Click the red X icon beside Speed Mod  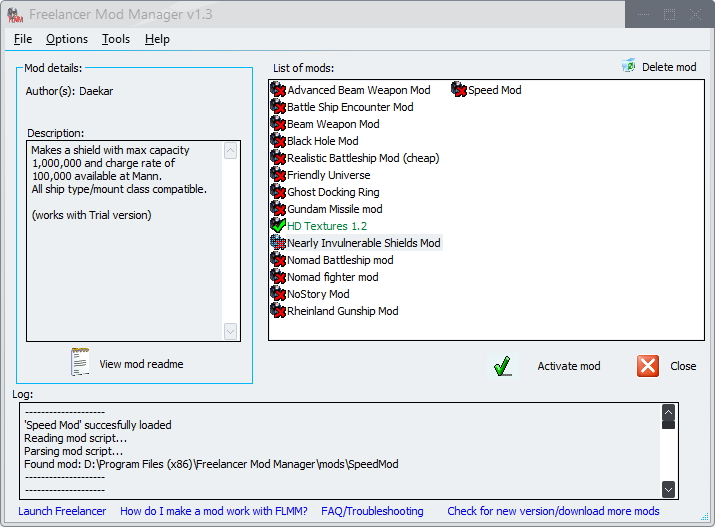tap(459, 90)
